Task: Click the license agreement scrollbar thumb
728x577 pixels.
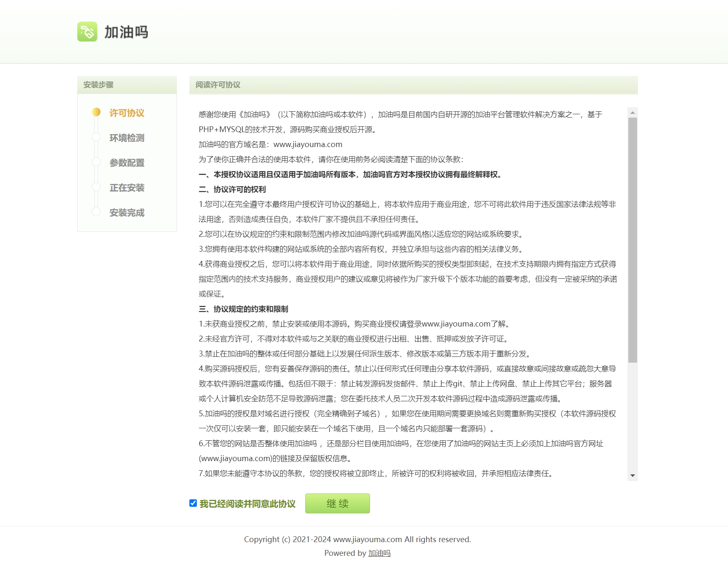Action: tap(632, 240)
